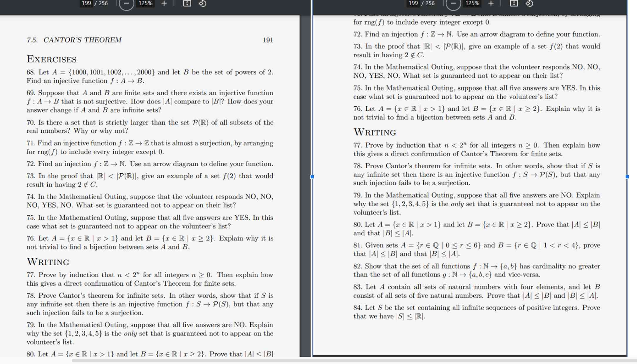Click exercise 70 text in left page
The height and width of the screenshot is (364, 637).
(150, 127)
